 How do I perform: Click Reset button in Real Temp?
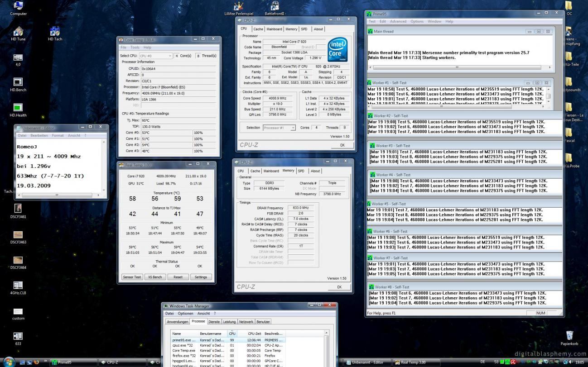pos(178,277)
